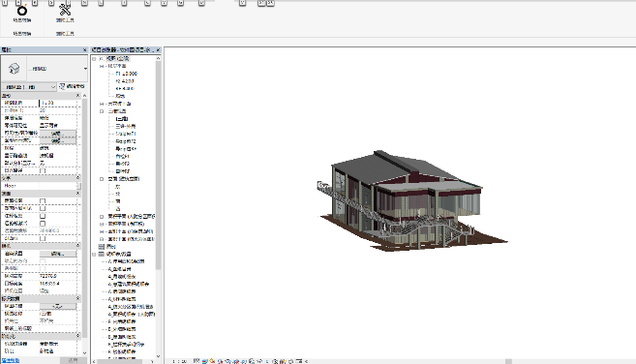The image size is (636, 364).
Task: Open the properties help link at panel bottom
Action: coord(10,360)
